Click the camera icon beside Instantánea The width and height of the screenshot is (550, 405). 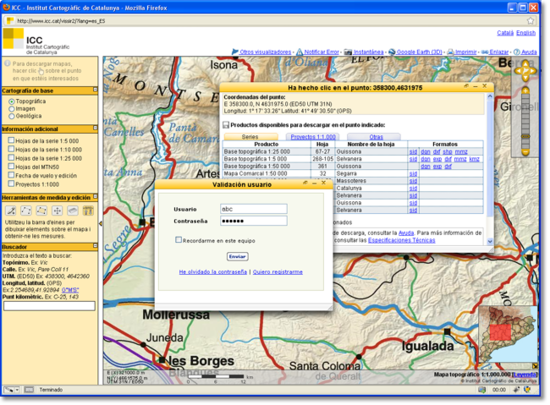point(348,52)
